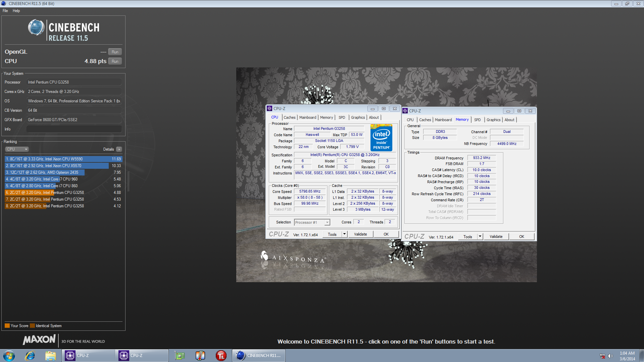Image resolution: width=644 pixels, height=362 pixels.
Task: Select Pentium G3258 ranking row scoring 4.12
Action: tap(63, 206)
